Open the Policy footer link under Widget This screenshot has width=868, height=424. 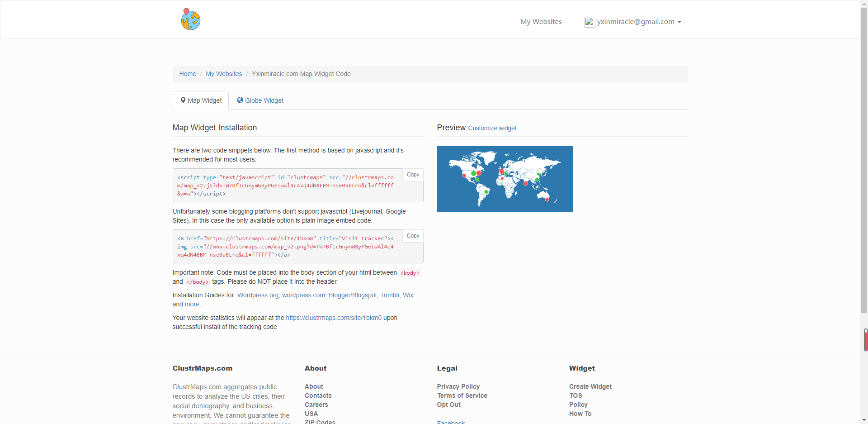(x=578, y=405)
